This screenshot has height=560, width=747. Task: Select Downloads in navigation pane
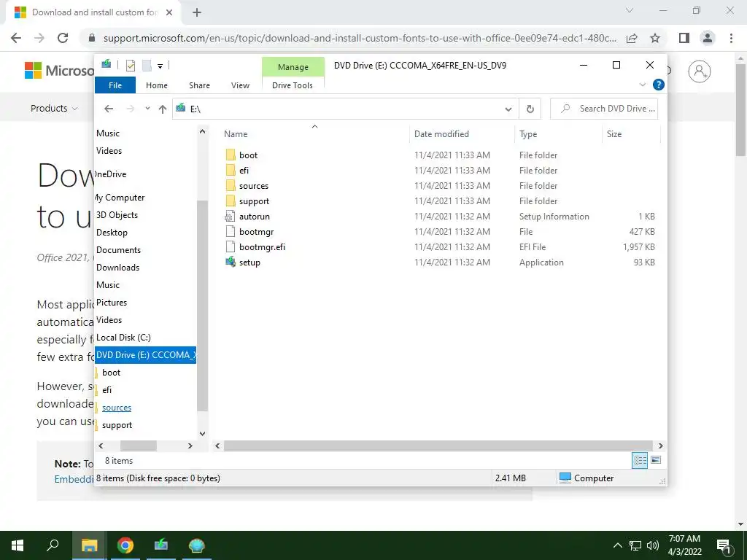117,267
